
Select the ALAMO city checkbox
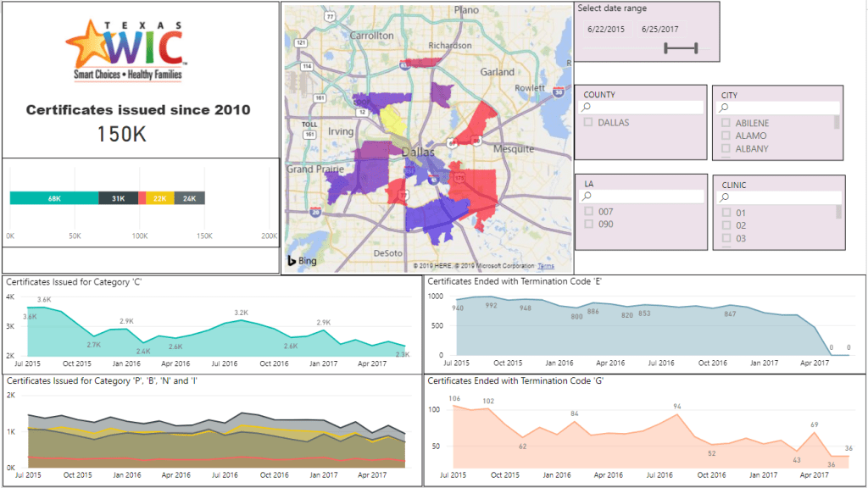coord(726,136)
